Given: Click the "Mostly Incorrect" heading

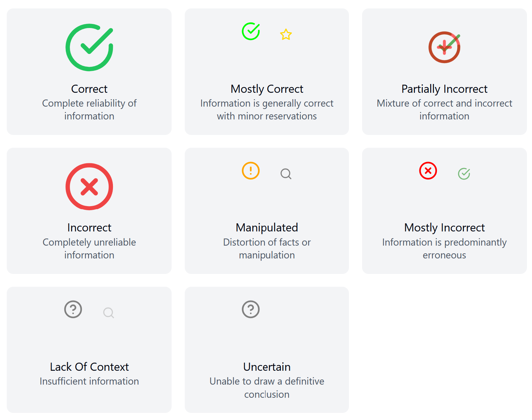Looking at the screenshot, I should (444, 228).
